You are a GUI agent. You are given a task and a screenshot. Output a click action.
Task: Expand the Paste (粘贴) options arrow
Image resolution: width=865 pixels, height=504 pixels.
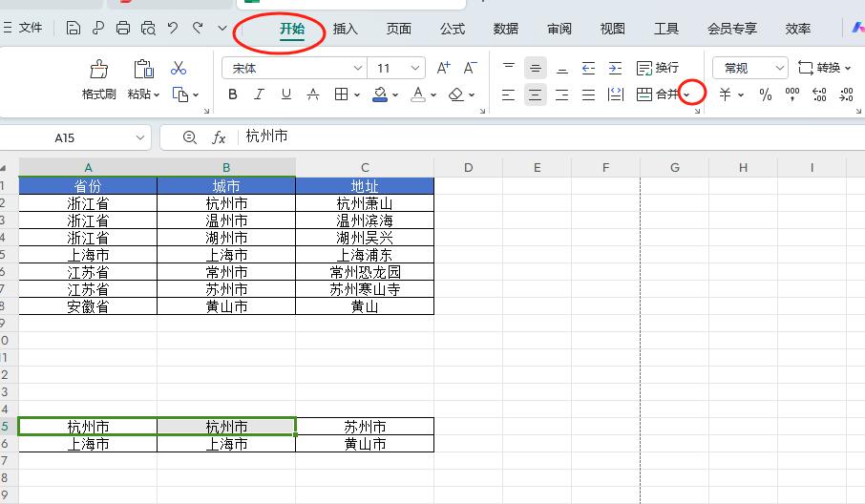pyautogui.click(x=157, y=94)
